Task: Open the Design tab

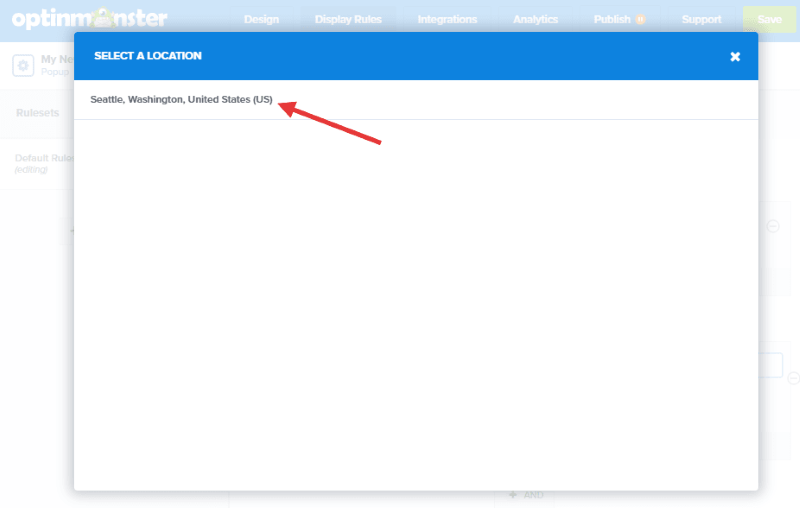Action: click(x=261, y=19)
